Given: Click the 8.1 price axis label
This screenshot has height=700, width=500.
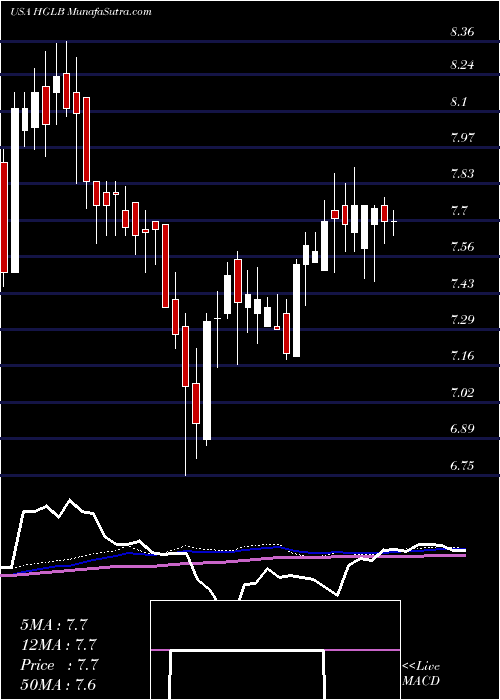Looking at the screenshot, I should tap(459, 102).
